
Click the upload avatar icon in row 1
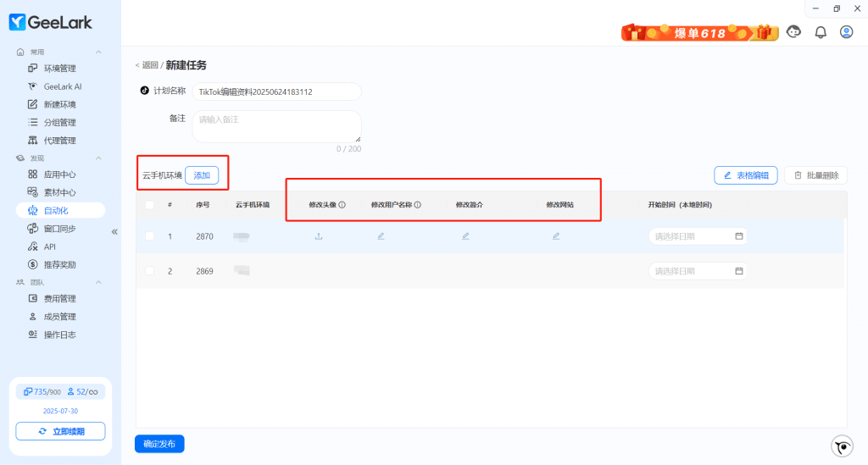pyautogui.click(x=319, y=236)
